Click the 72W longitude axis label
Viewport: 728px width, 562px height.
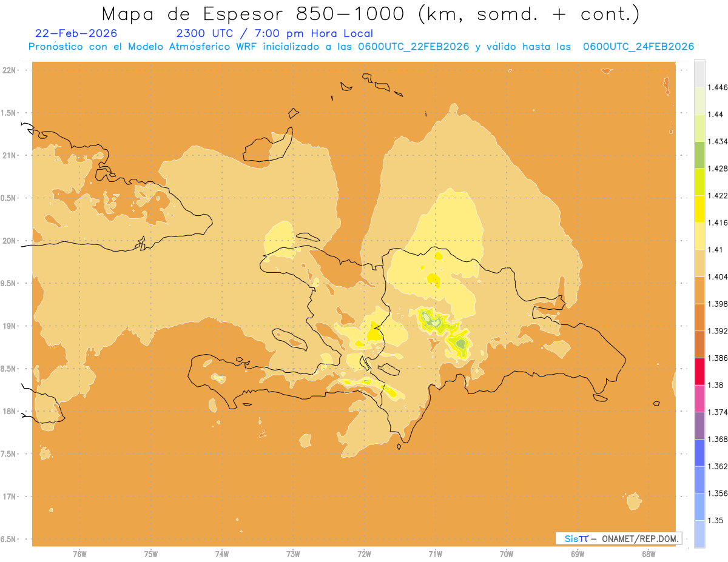coord(364,554)
